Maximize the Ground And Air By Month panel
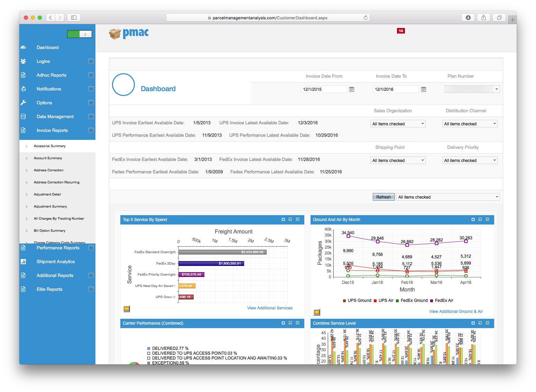Image resolution: width=536 pixels, height=392 pixels. 480,219
